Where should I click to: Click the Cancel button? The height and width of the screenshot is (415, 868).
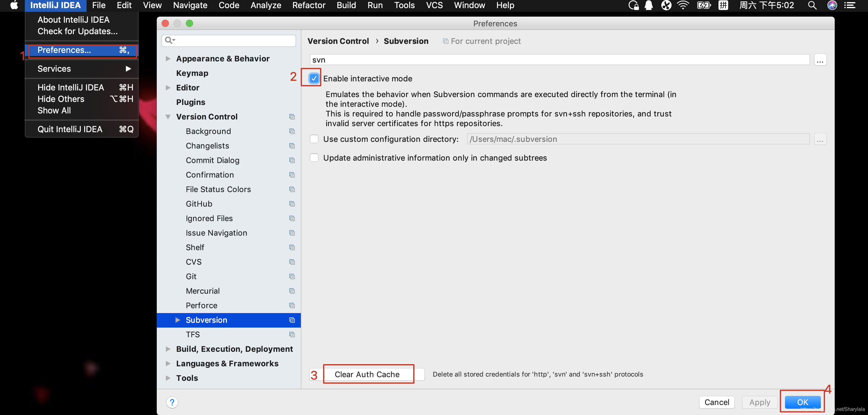click(717, 402)
